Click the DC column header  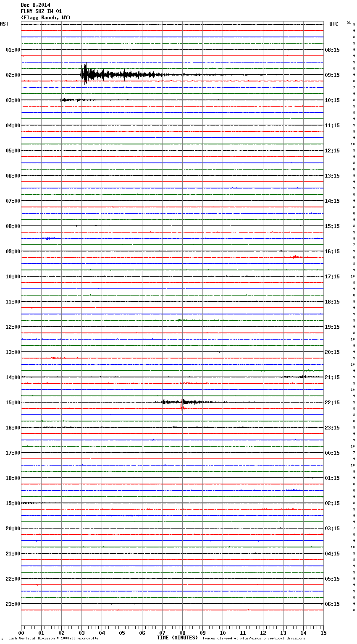click(x=349, y=23)
